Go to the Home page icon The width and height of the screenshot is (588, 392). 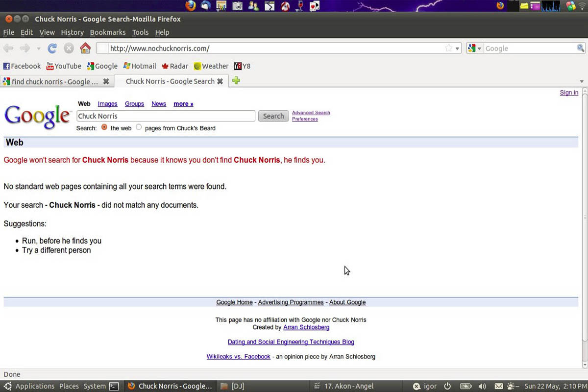85,48
